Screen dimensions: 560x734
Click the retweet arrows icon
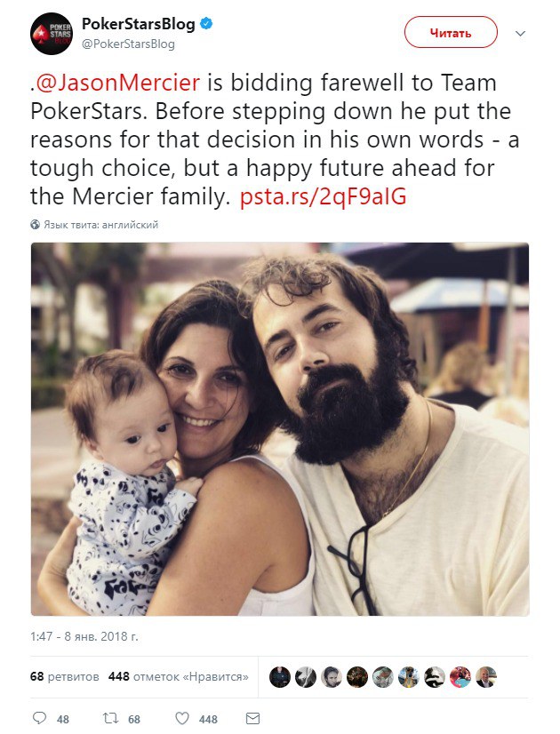110,718
